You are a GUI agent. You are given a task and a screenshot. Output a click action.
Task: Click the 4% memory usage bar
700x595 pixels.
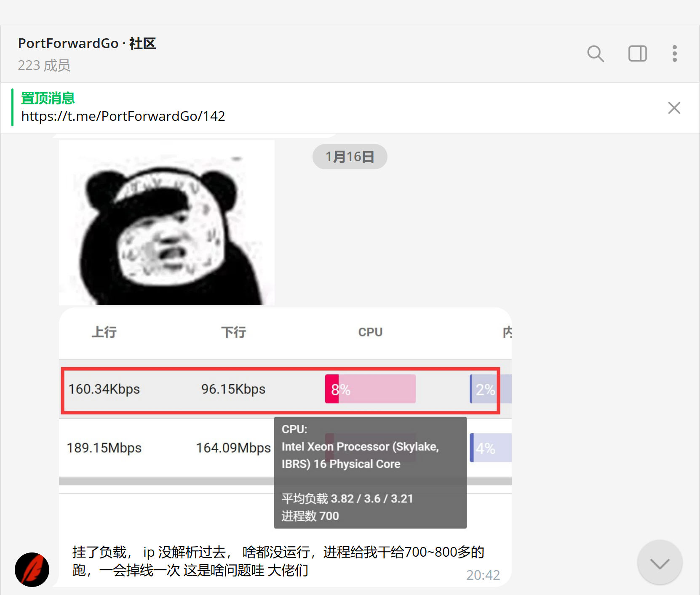(490, 448)
